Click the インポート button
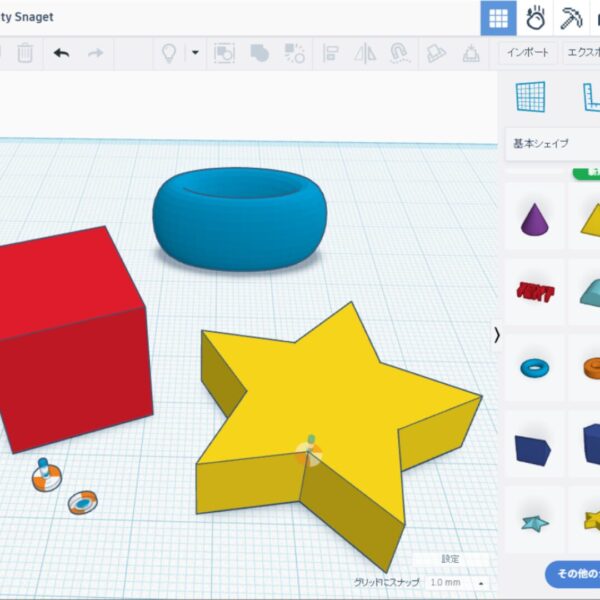600x600 pixels. (528, 52)
